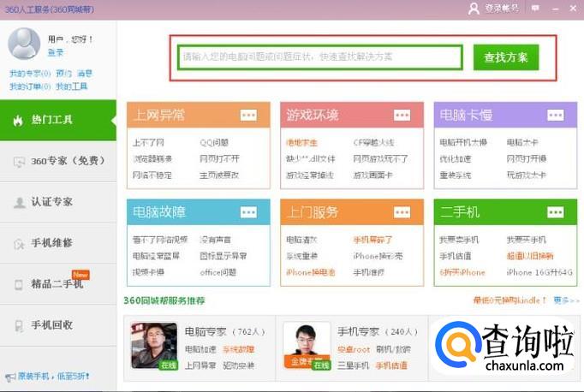Open 我的订单(0) link
This screenshot has height=392, width=584.
click(x=30, y=86)
